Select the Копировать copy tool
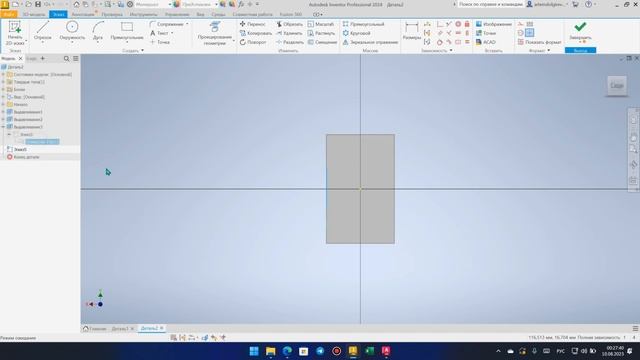640x360 pixels. pos(256,33)
